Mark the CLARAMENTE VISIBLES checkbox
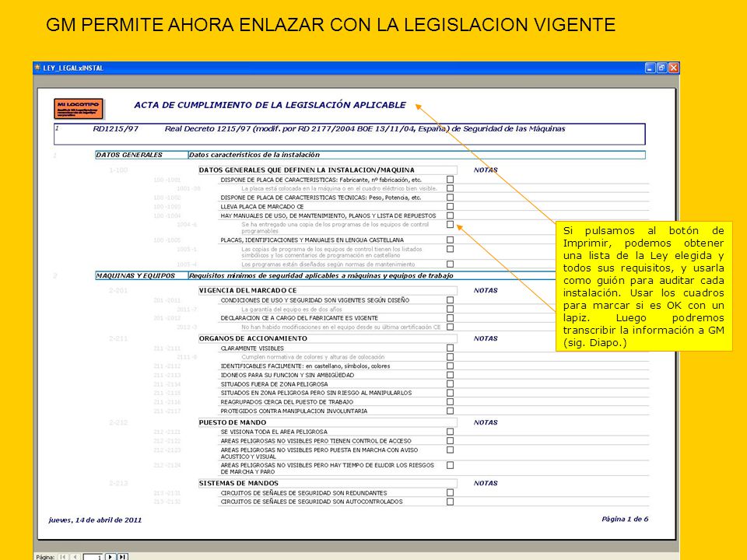 [x=451, y=348]
